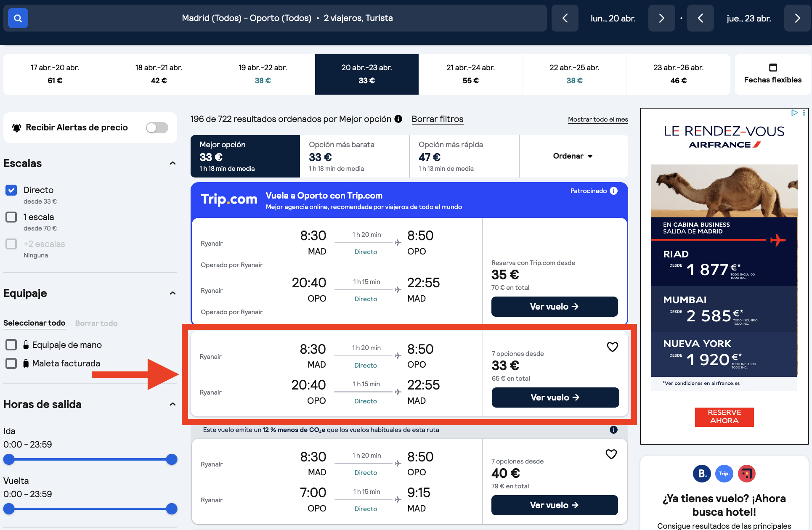Advance the return date with the next arrow
Image resolution: width=812 pixels, height=530 pixels.
797,18
